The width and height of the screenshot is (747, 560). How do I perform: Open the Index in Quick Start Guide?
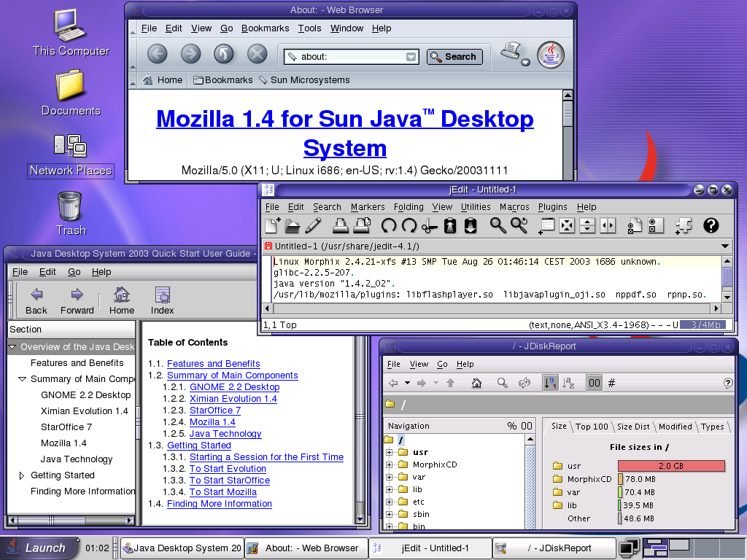(x=162, y=300)
